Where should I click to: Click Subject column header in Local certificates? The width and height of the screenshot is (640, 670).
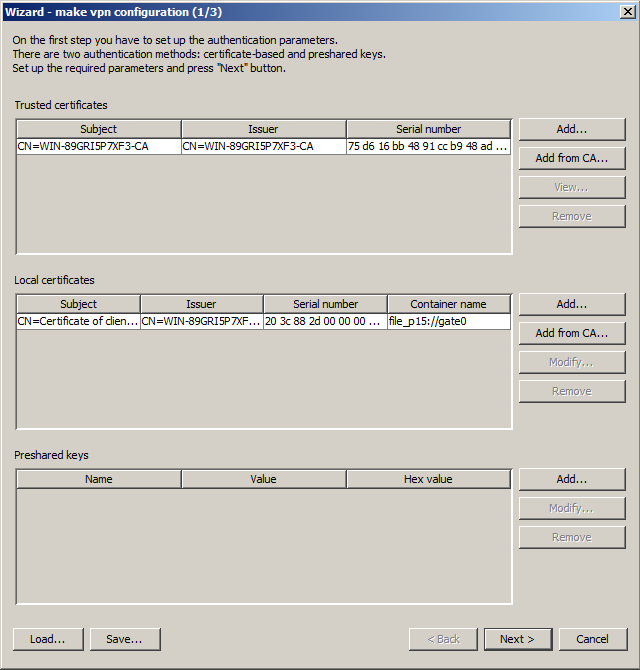(79, 304)
